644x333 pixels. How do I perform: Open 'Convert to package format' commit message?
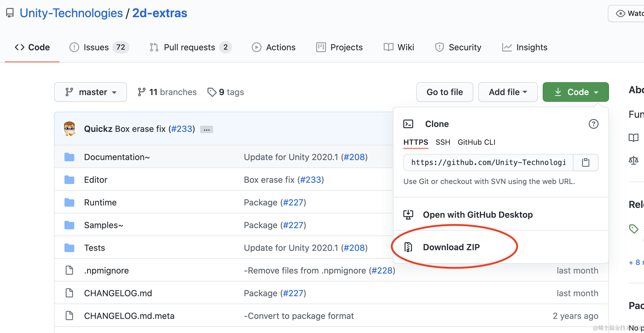point(299,316)
